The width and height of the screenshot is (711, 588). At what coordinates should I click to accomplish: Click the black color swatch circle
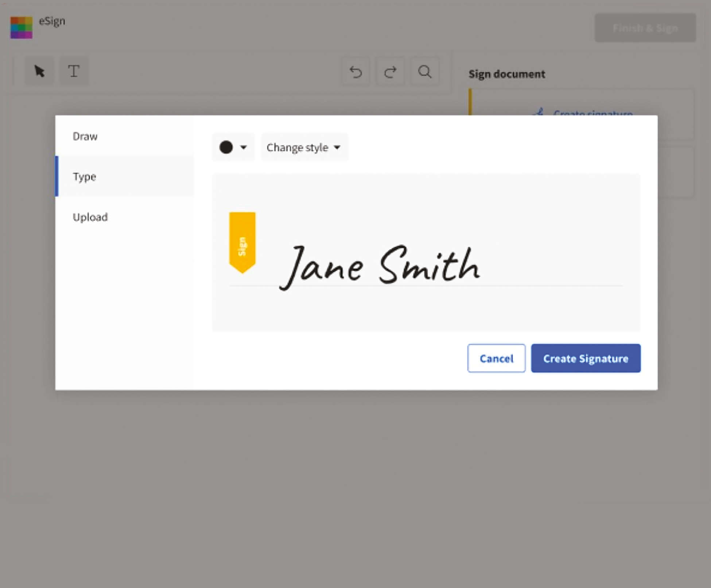(226, 148)
